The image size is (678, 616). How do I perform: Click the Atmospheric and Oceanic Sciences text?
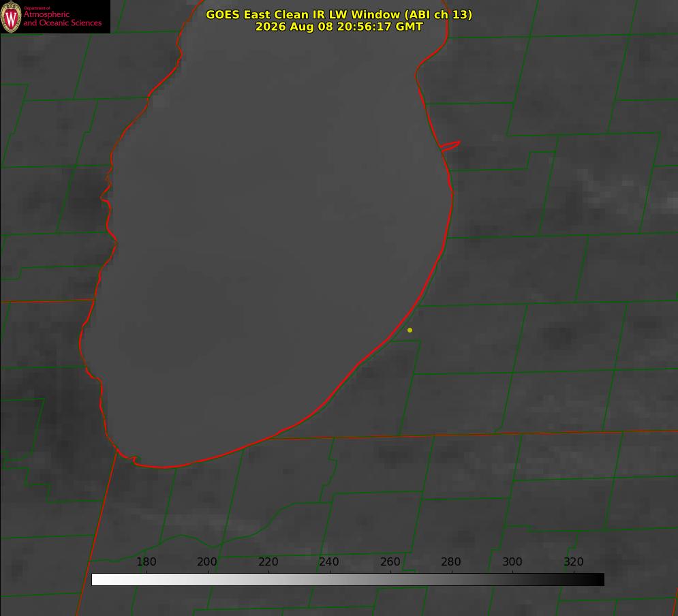[62, 18]
